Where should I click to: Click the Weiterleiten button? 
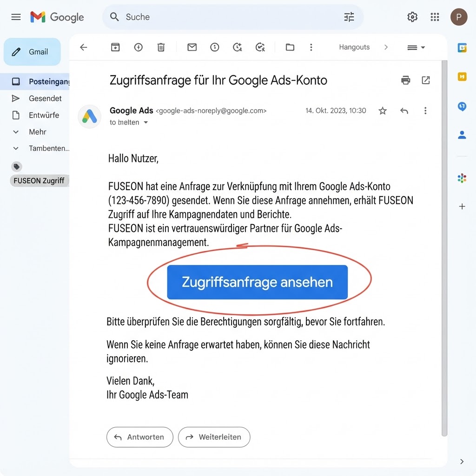tap(214, 437)
